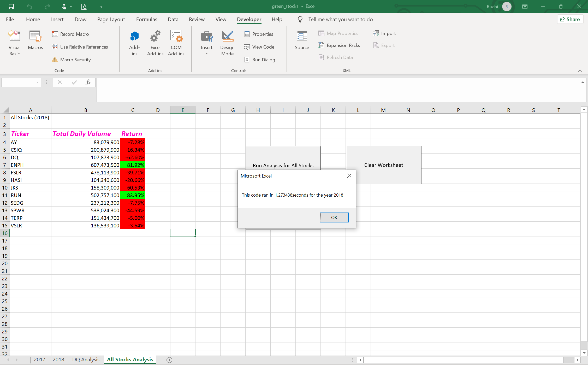
Task: Select column B header
Action: point(86,110)
